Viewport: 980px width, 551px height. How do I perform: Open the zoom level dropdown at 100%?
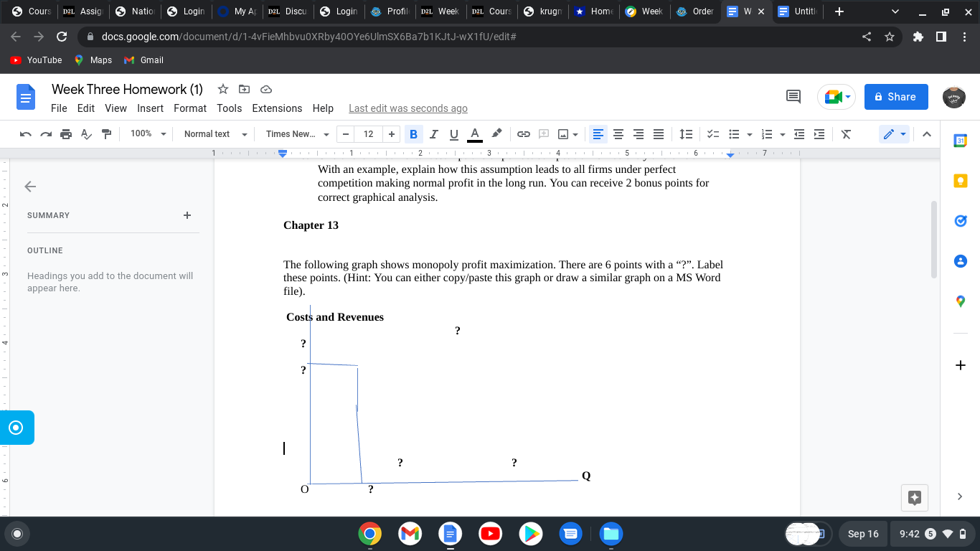point(147,134)
